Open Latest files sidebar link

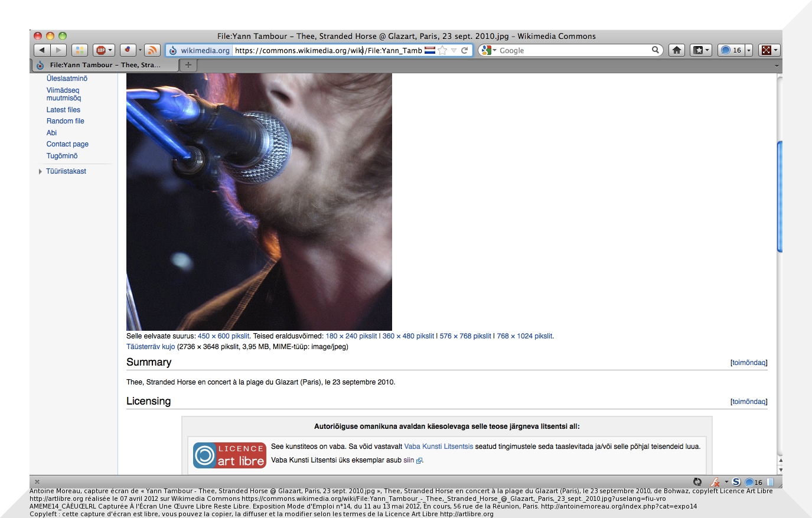pyautogui.click(x=63, y=110)
